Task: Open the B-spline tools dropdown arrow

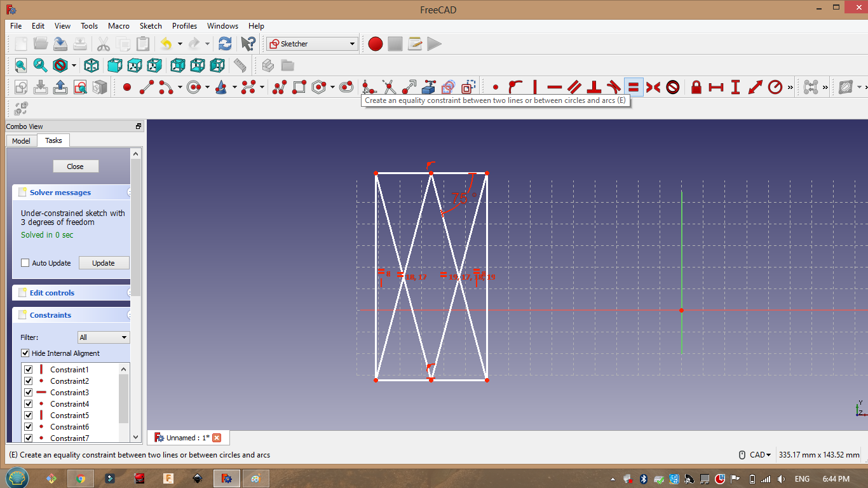Action: click(262, 87)
